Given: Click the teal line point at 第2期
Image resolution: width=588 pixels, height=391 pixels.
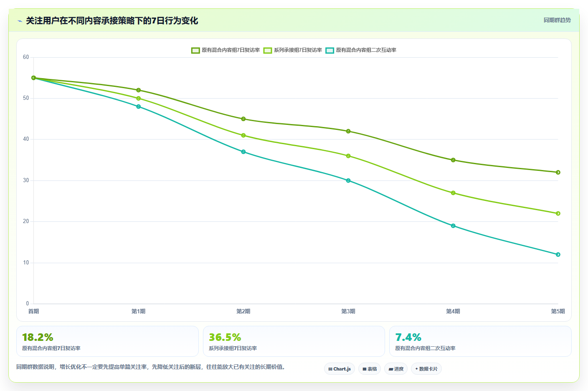Looking at the screenshot, I should [x=243, y=152].
